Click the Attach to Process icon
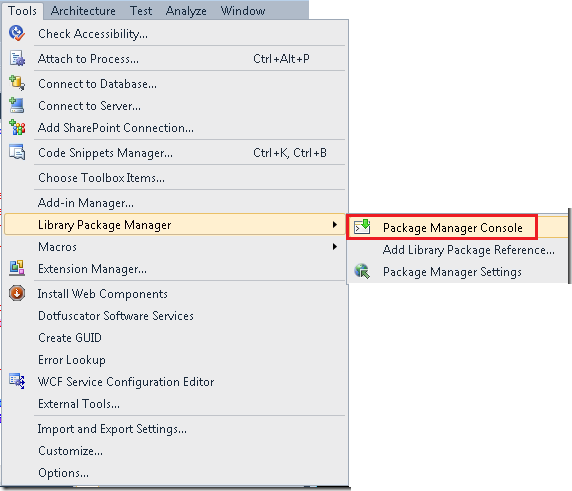572x491 pixels. click(17, 59)
